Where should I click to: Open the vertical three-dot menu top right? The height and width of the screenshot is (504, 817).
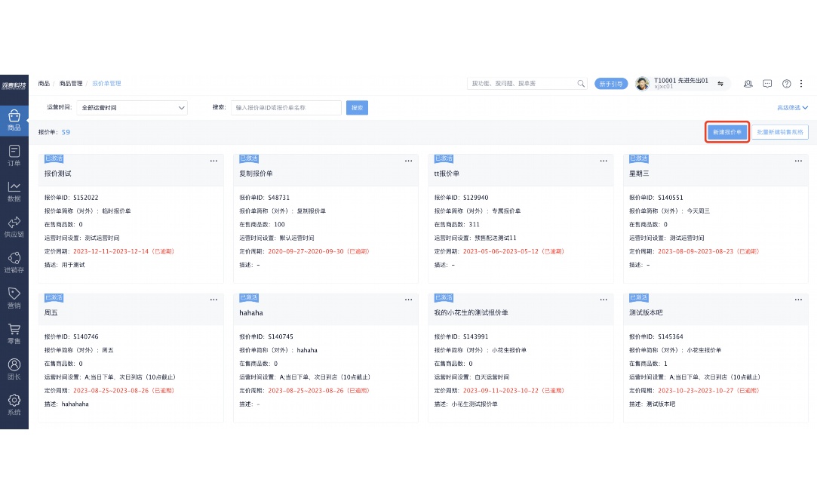pos(802,84)
